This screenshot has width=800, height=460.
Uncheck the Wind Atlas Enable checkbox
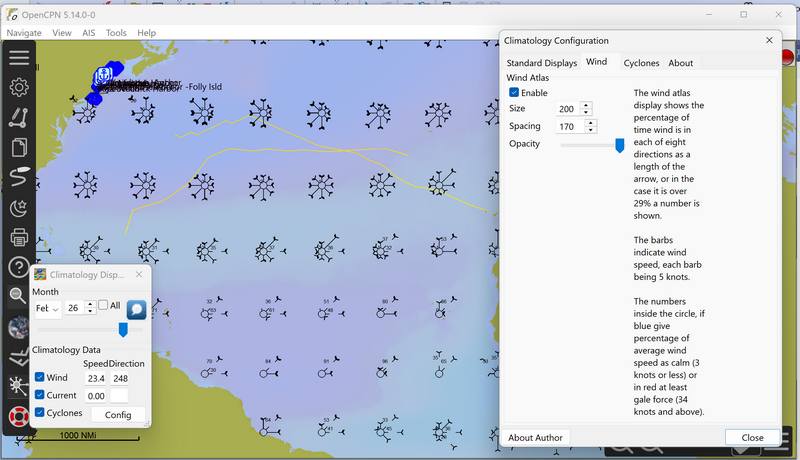(514, 92)
